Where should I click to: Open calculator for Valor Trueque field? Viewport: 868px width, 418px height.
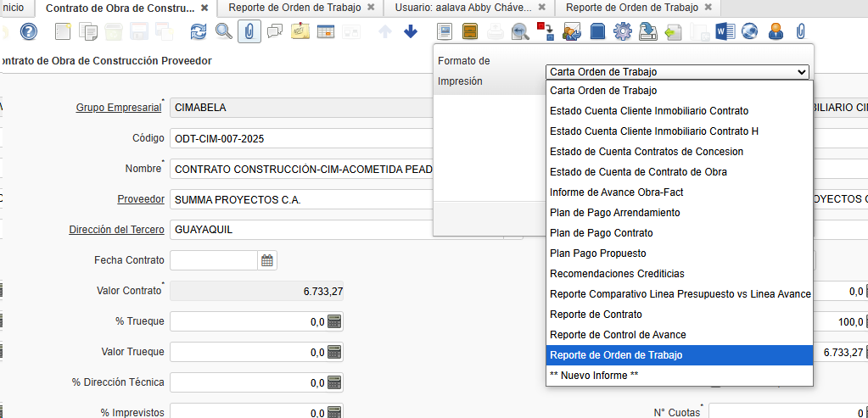tap(334, 352)
